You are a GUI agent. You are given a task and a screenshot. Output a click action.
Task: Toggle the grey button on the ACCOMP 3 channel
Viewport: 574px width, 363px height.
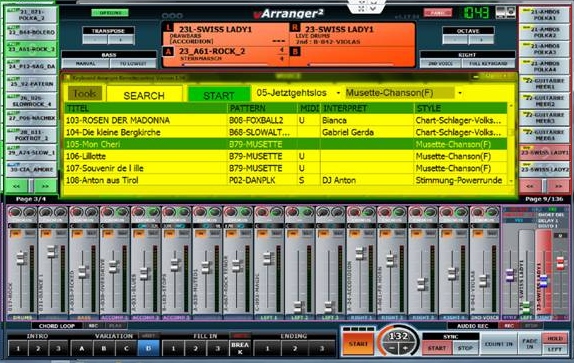pos(184,233)
